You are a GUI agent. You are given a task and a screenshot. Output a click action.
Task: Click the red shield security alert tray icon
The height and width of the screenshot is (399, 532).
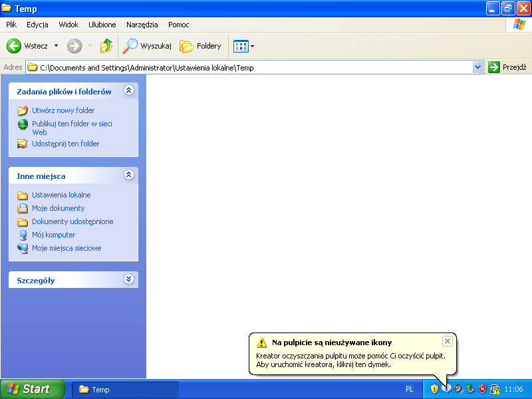482,389
